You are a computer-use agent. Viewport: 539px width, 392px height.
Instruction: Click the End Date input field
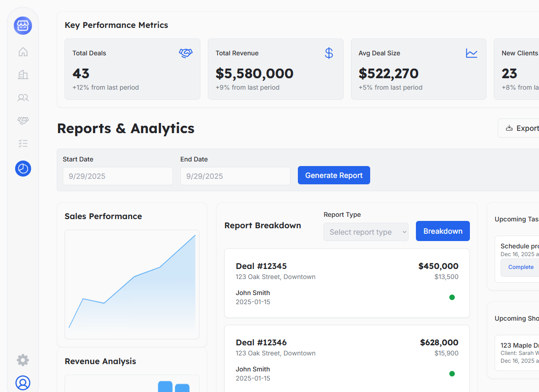tap(235, 176)
